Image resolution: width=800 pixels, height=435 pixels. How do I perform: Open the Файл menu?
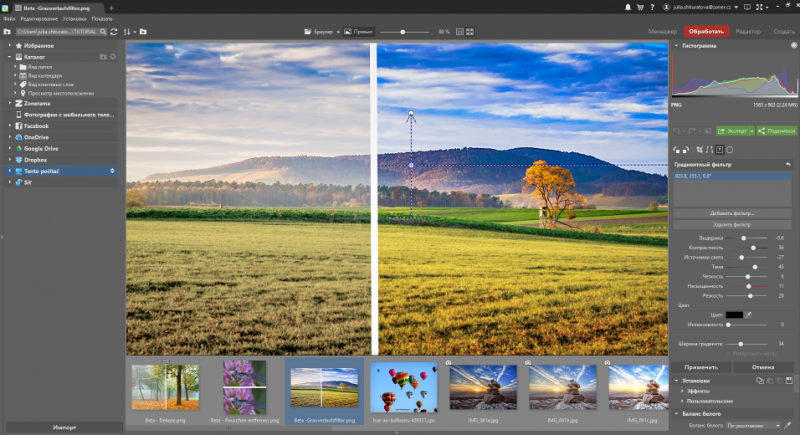tap(9, 19)
